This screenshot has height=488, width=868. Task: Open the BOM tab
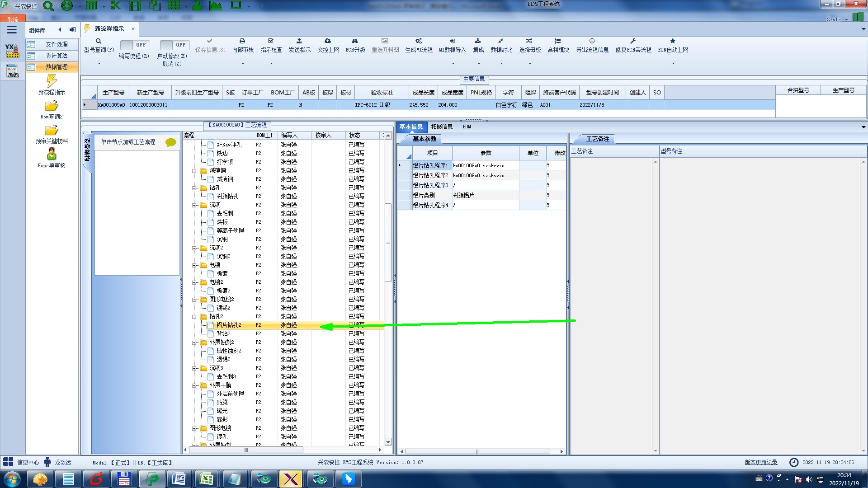[467, 127]
